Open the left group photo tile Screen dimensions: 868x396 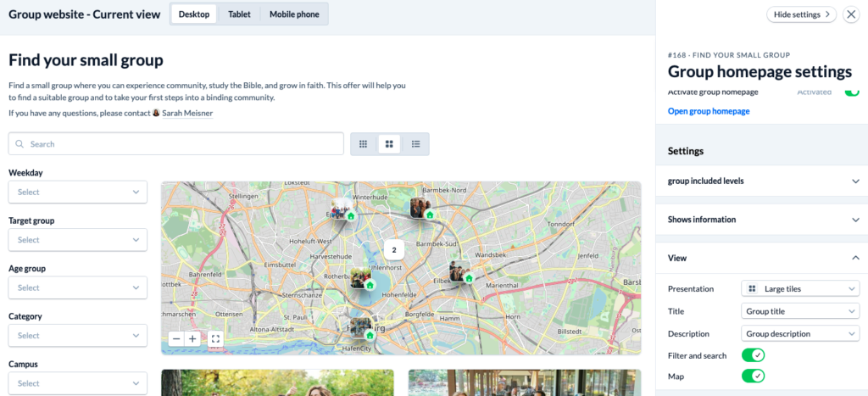[277, 382]
